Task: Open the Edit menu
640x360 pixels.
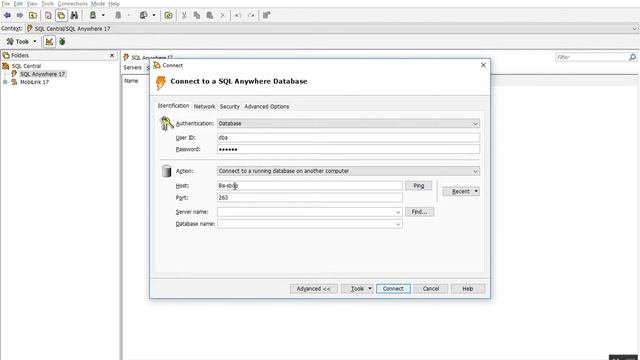Action: (18, 4)
